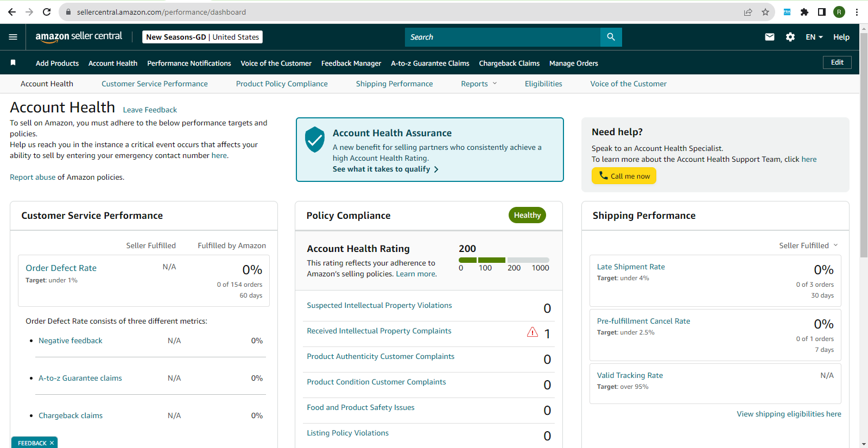
Task: Click See what it takes to qualify
Action: pyautogui.click(x=385, y=169)
